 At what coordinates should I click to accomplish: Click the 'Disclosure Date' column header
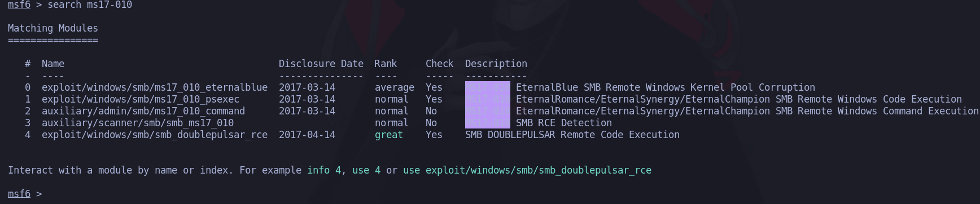[321, 64]
